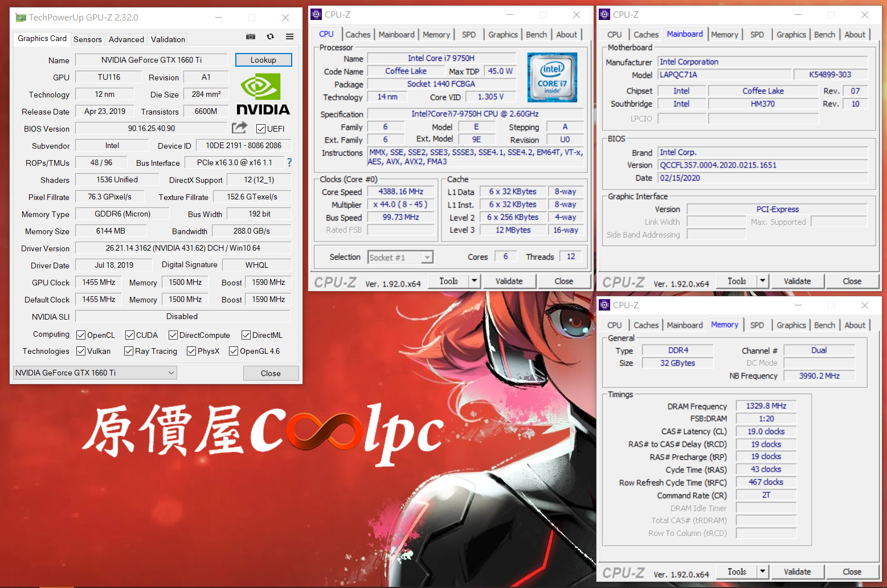Click Validate in the CPU-Z Mainboard window

797,281
